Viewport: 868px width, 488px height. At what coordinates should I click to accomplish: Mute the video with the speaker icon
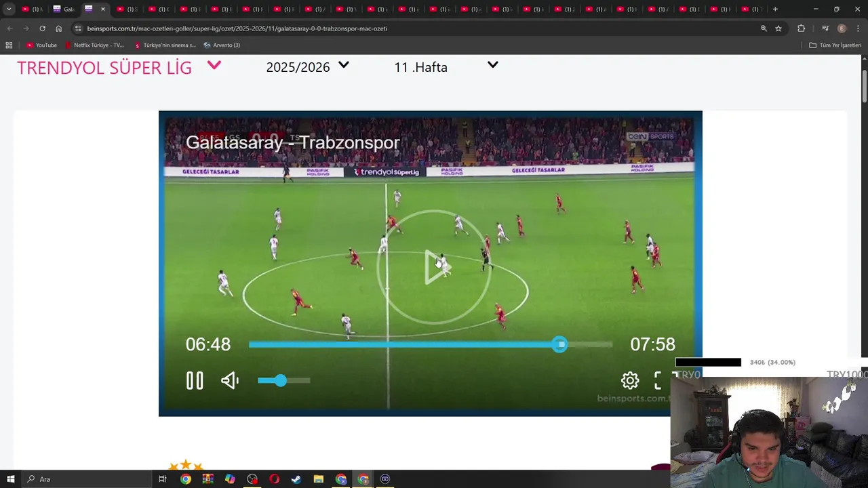[230, 380]
